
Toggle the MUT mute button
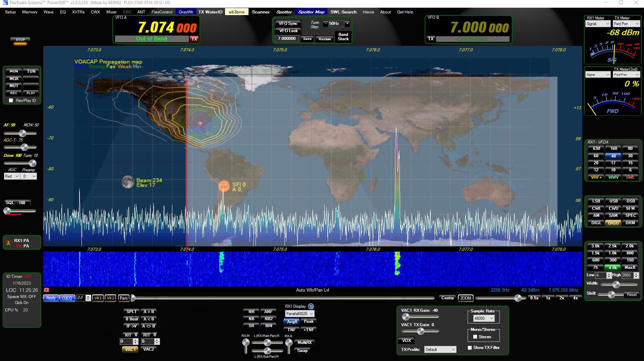[14, 86]
